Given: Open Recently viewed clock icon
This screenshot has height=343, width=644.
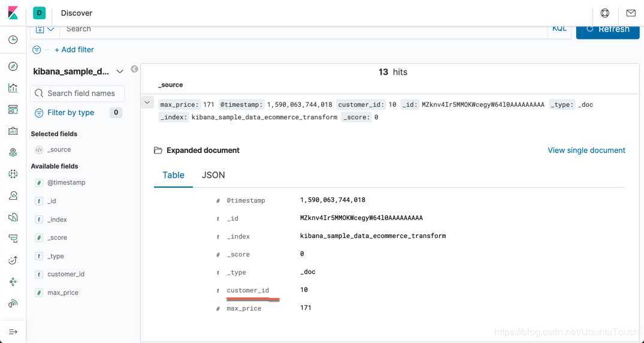Looking at the screenshot, I should coord(13,40).
